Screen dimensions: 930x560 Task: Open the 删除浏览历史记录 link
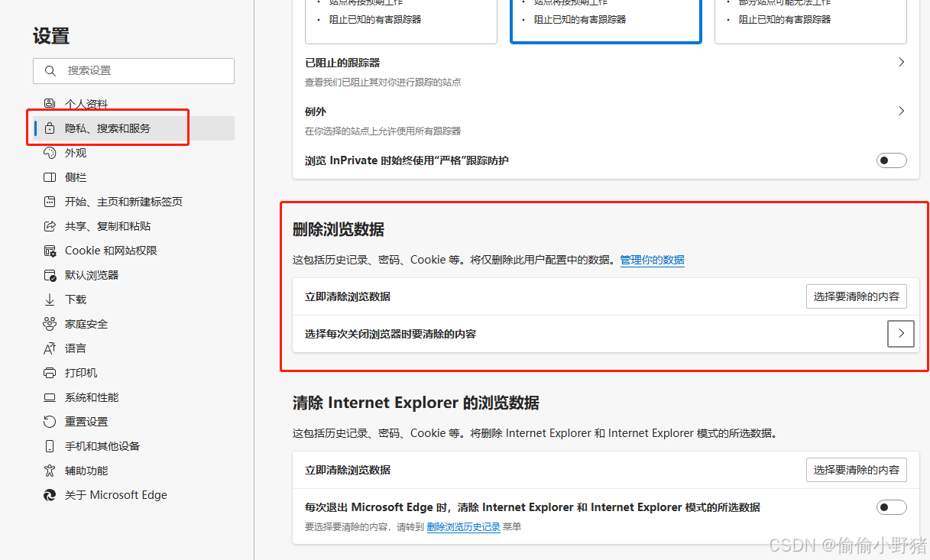click(x=464, y=527)
